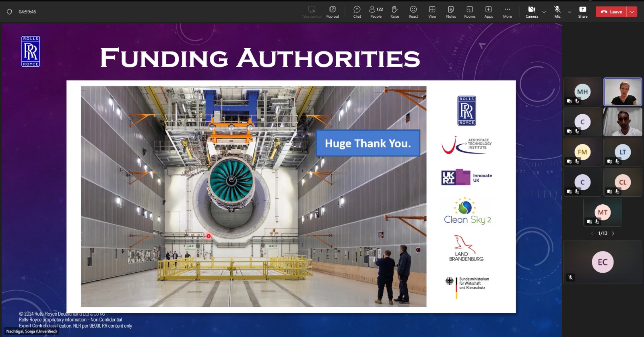Show the People list with 122 participants
This screenshot has height=337, width=644.
click(x=376, y=12)
